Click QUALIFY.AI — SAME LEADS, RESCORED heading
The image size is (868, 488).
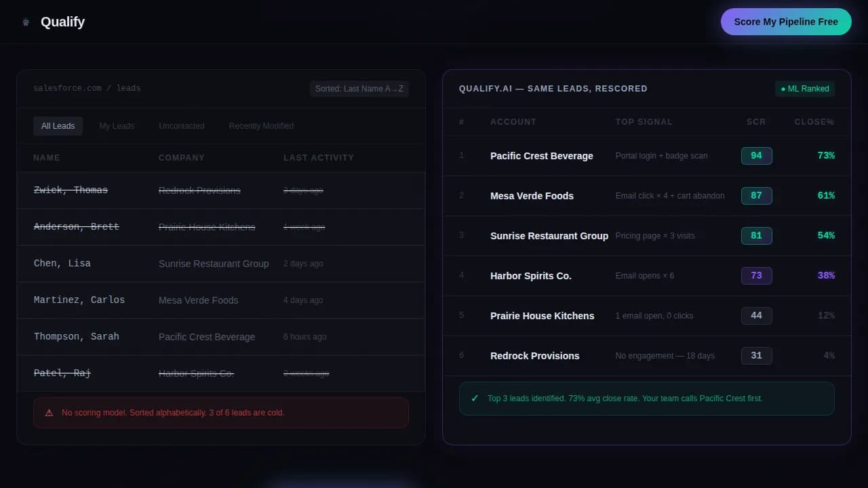[553, 89]
